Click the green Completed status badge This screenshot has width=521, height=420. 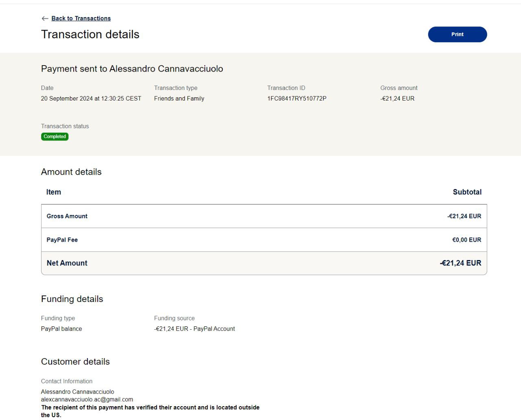point(55,137)
